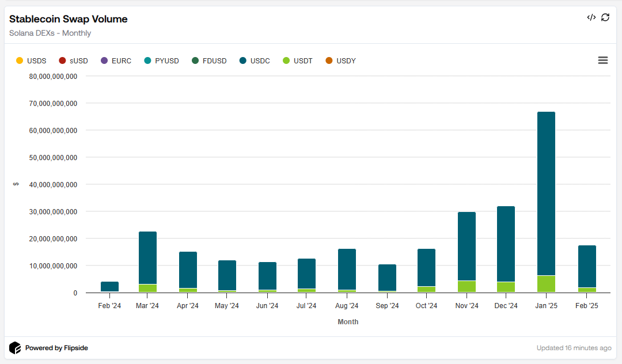Click the Stablecoin Swap Volume title

(x=69, y=19)
